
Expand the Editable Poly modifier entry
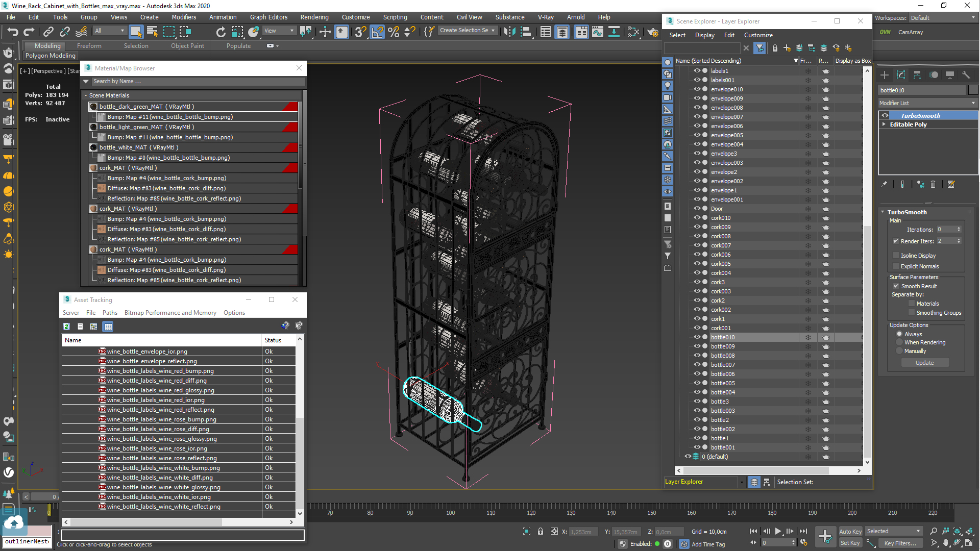tap(884, 124)
